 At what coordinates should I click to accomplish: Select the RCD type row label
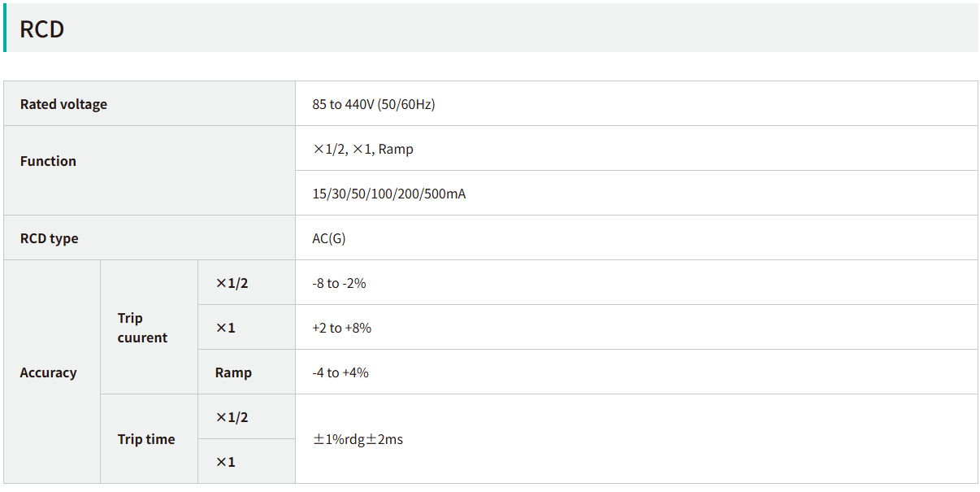tap(50, 238)
